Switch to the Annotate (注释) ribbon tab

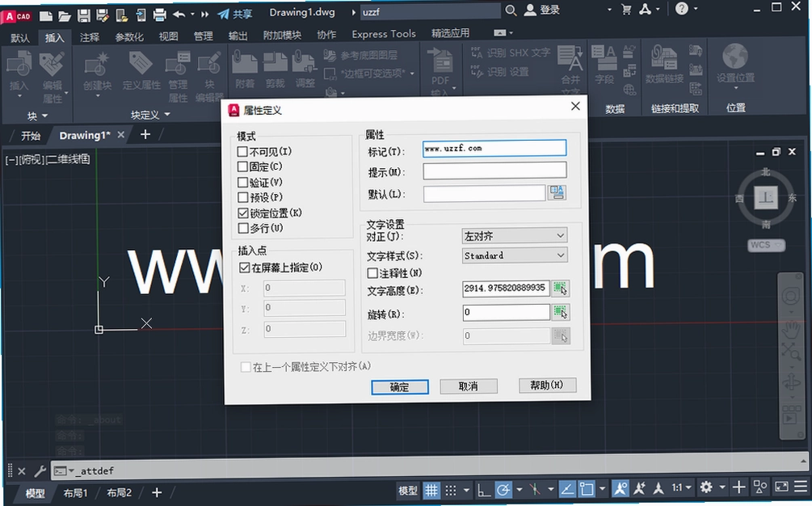(x=90, y=37)
